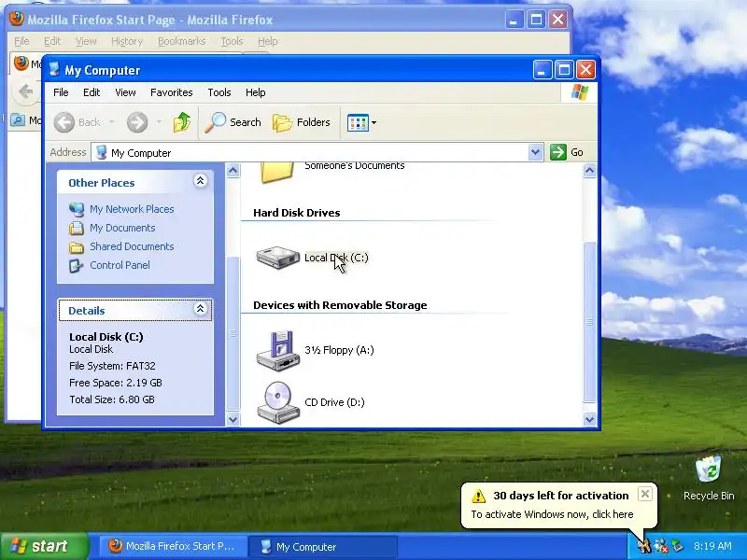This screenshot has width=747, height=560.
Task: Click the network connection tray icon with the red X
Action: [x=661, y=546]
